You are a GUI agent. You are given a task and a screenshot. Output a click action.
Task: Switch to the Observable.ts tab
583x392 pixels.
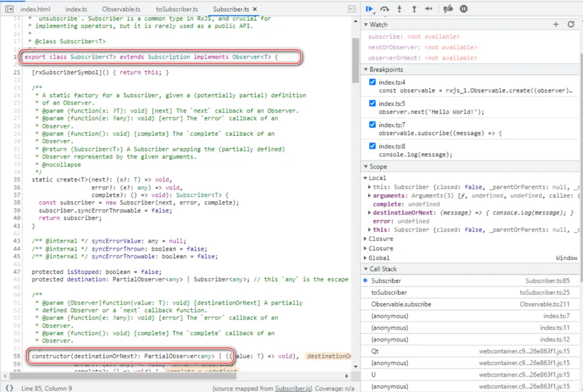[121, 9]
